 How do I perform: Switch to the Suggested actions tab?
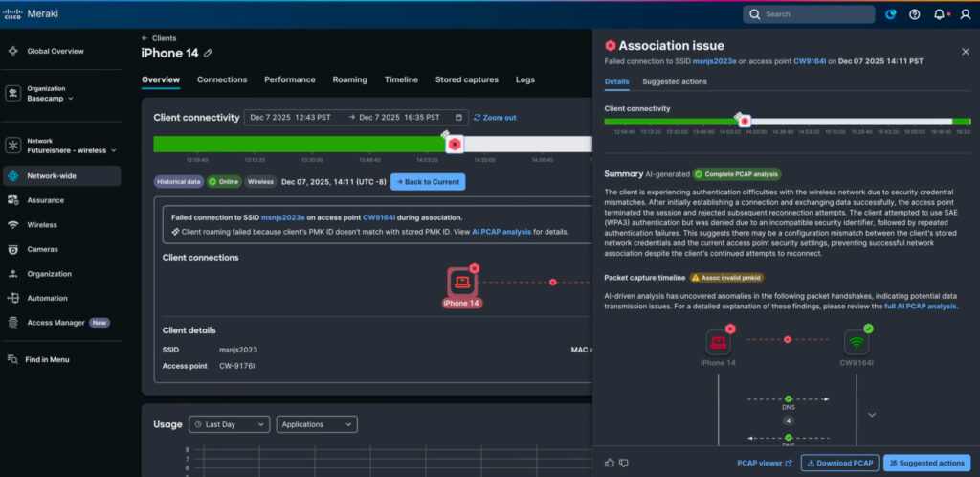tap(674, 81)
